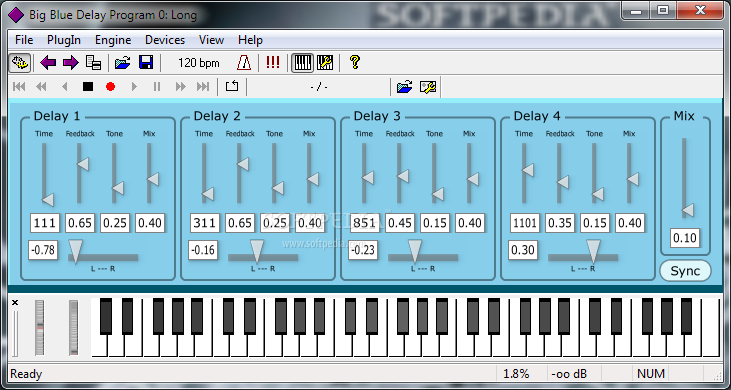Close keyboard bar with small x icon

tap(15, 303)
